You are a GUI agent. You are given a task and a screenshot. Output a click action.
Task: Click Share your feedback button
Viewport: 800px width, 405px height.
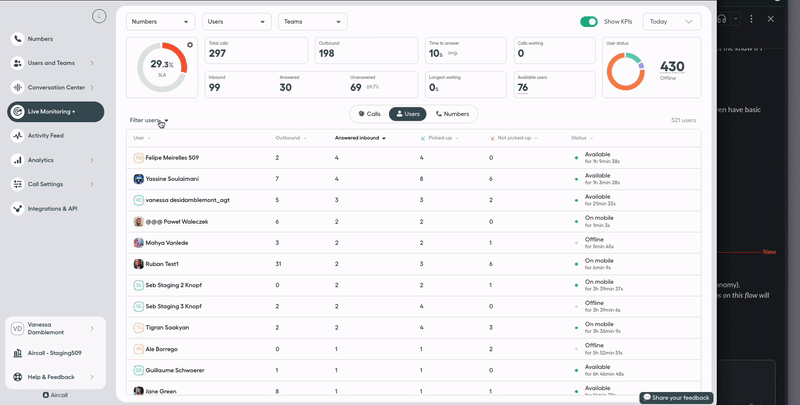pos(676,397)
